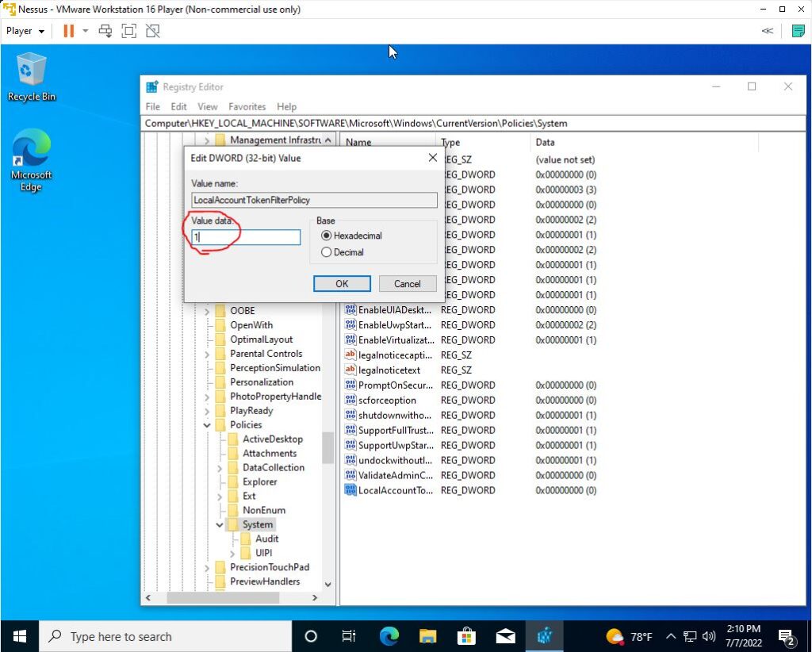Select the EnableUIADeskt... value icon
The image size is (812, 652).
click(x=350, y=309)
